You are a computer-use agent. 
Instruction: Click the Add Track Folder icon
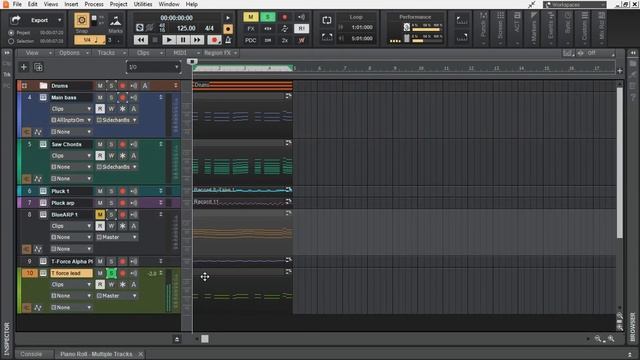tap(38, 67)
